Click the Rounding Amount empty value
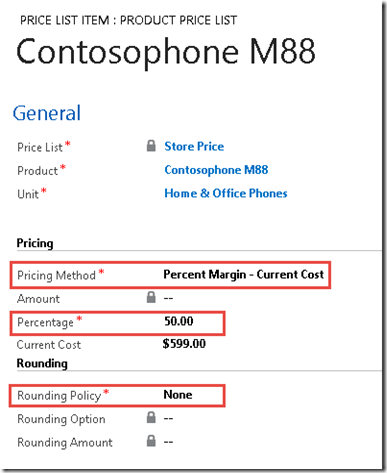The height and width of the screenshot is (473, 387). 168,442
